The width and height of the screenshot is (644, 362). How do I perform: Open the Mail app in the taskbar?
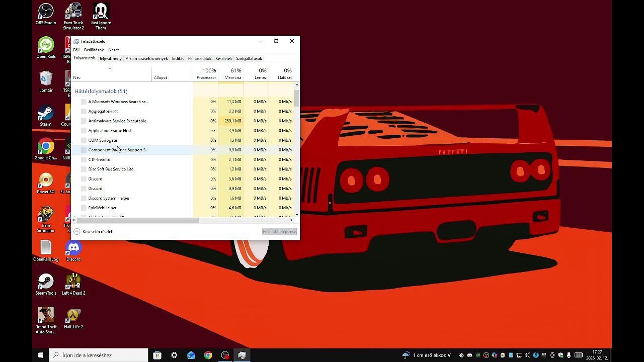tap(191, 355)
